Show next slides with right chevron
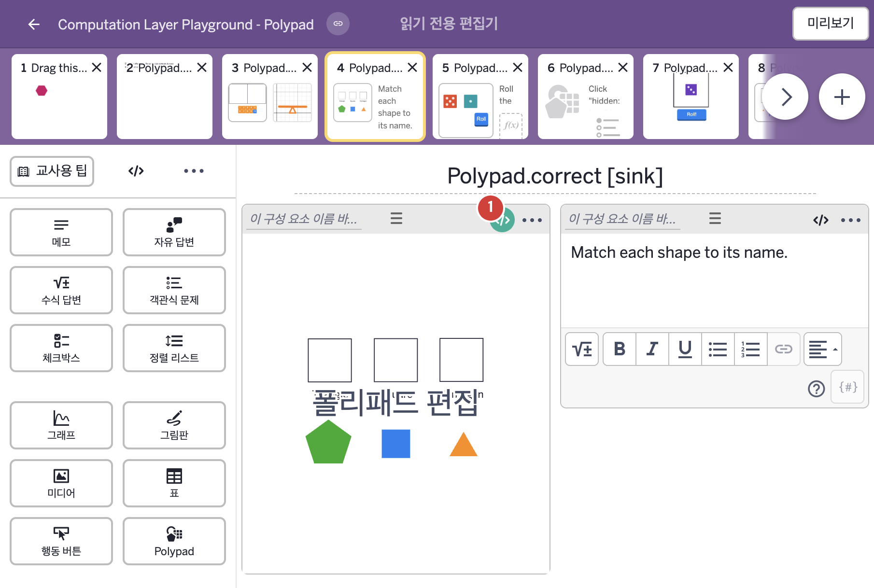874x588 pixels. click(x=785, y=97)
